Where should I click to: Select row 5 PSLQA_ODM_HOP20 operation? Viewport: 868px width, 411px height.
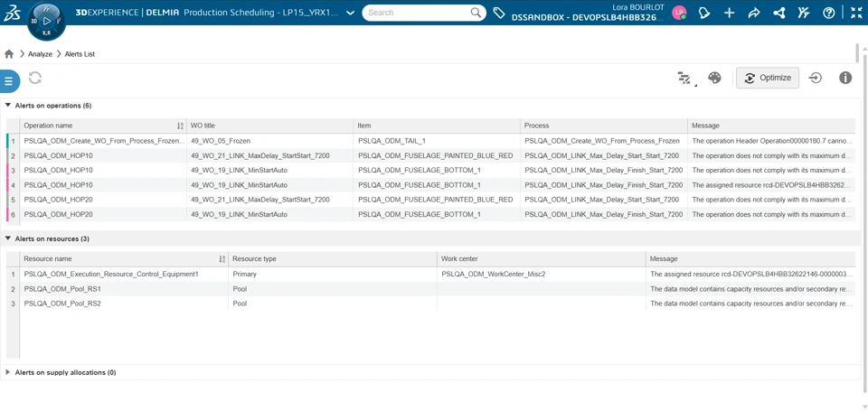point(103,200)
